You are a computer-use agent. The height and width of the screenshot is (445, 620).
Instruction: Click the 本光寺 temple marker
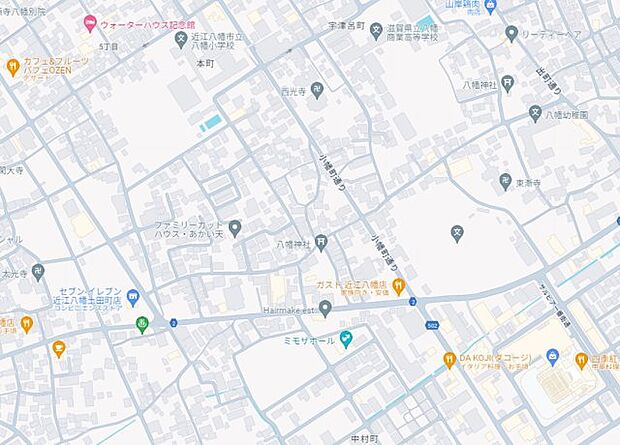point(38,273)
